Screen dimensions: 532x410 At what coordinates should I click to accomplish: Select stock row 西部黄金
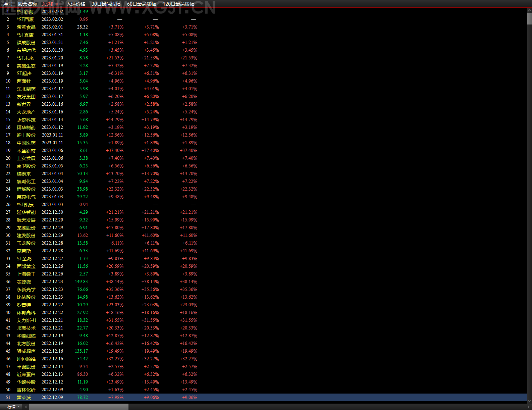(263, 266)
